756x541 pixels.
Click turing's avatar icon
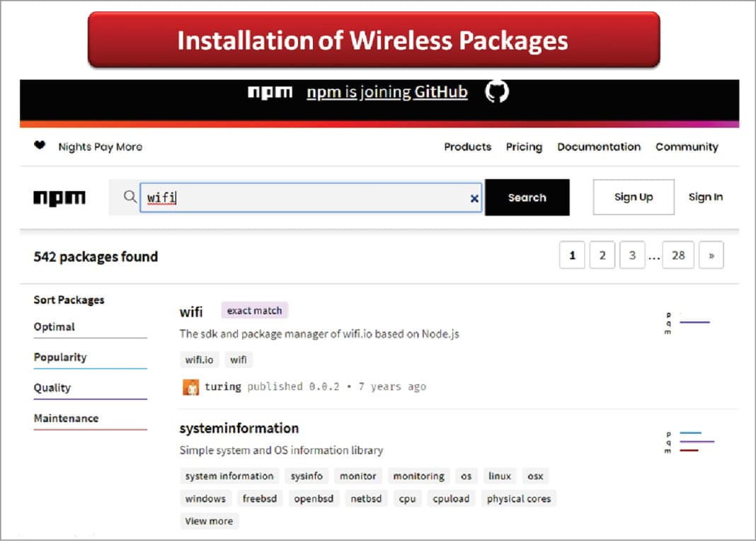[190, 387]
